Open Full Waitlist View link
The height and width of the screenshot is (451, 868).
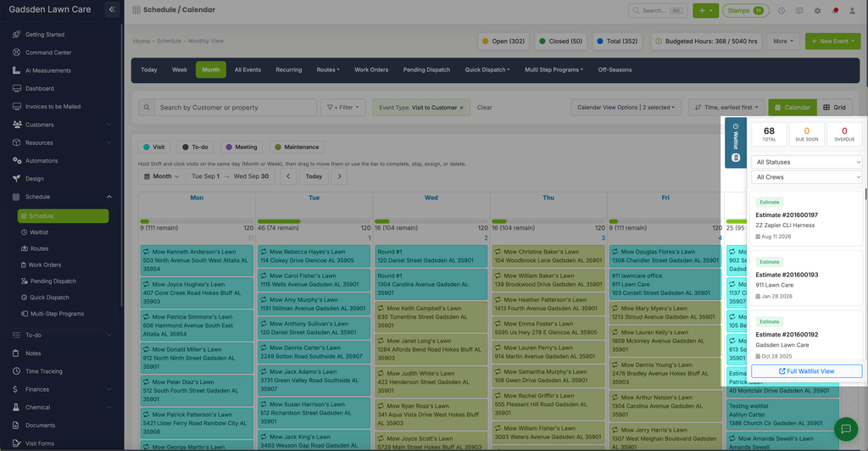coord(807,371)
